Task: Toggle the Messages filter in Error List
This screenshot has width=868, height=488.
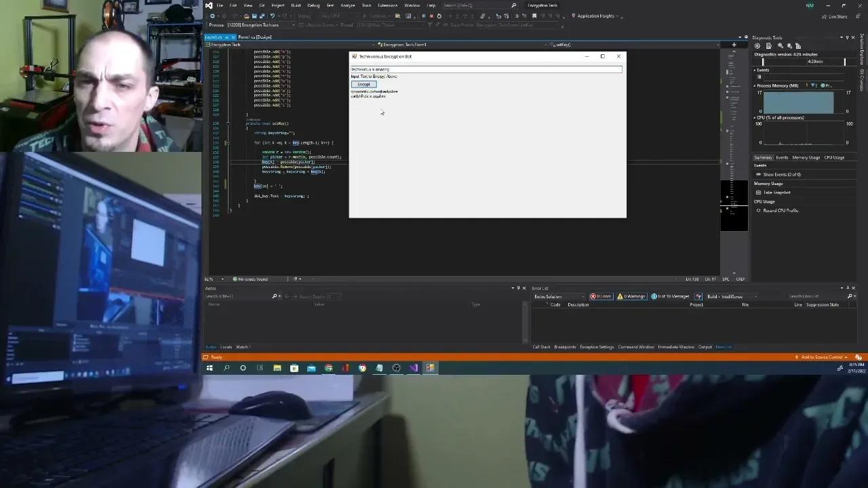Action: 671,296
